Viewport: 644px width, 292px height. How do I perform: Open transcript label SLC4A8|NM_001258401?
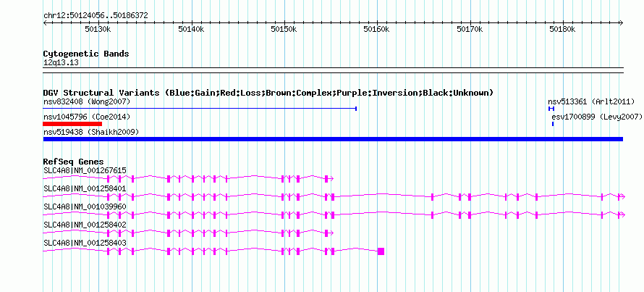click(85, 188)
